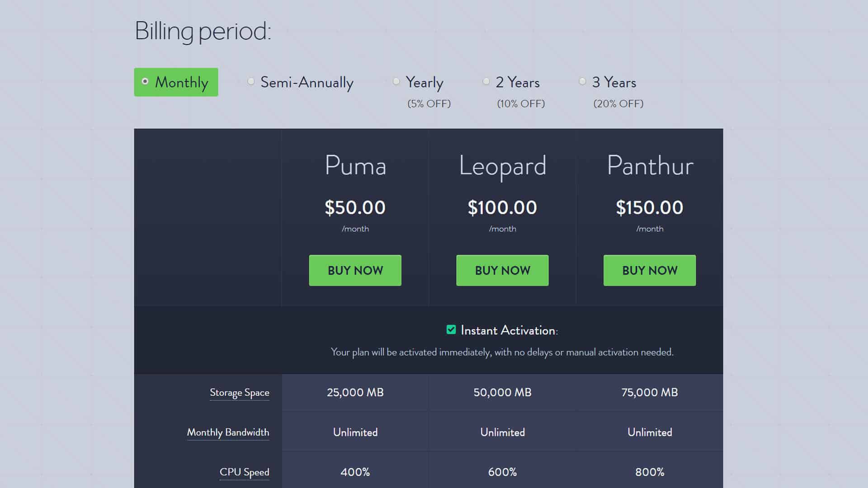868x488 pixels.
Task: Click the $100.00 Leopard price
Action: (x=502, y=207)
